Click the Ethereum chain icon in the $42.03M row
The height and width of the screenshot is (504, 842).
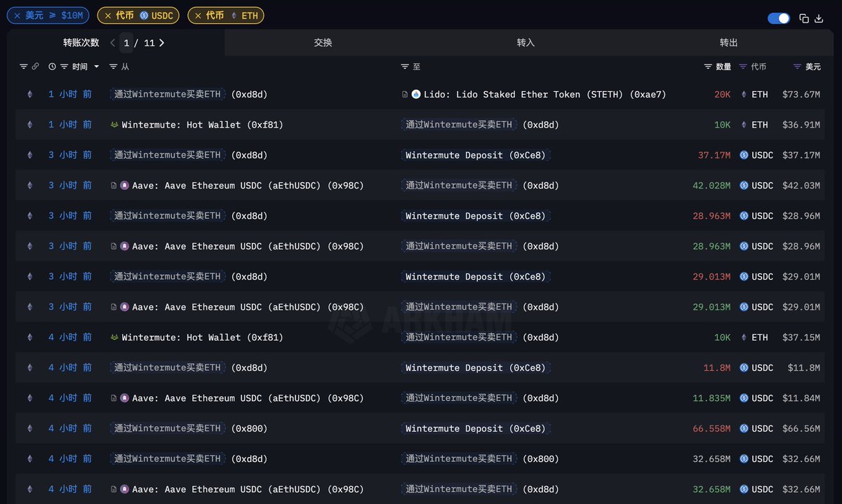[x=29, y=186]
